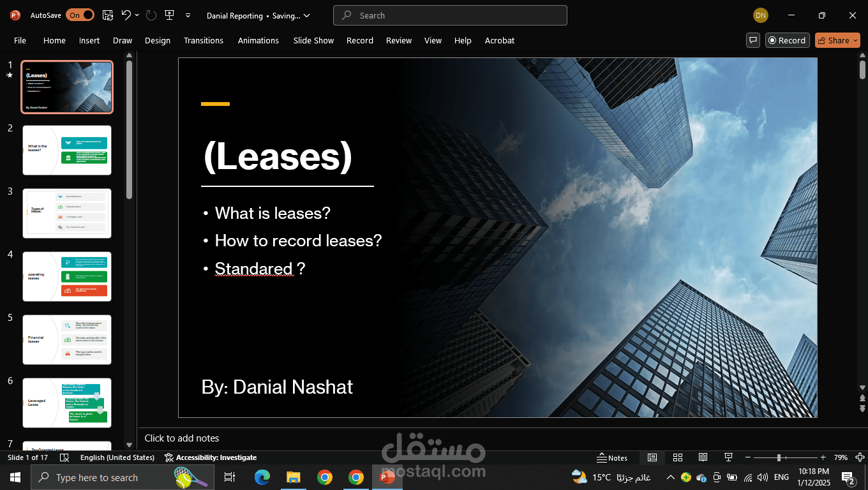Select slide 6 'Leveraged Lease' thumbnail
The image size is (868, 490).
click(67, 403)
